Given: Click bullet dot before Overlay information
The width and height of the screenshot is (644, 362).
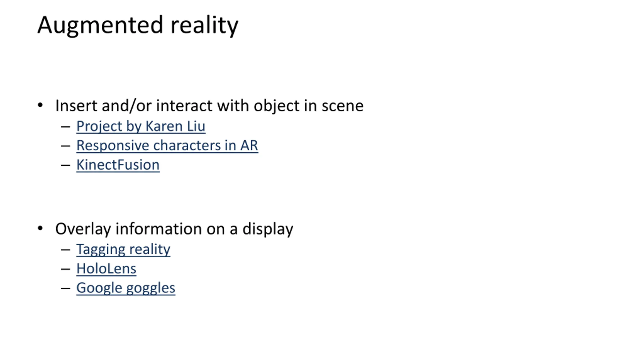Looking at the screenshot, I should click(x=40, y=229).
